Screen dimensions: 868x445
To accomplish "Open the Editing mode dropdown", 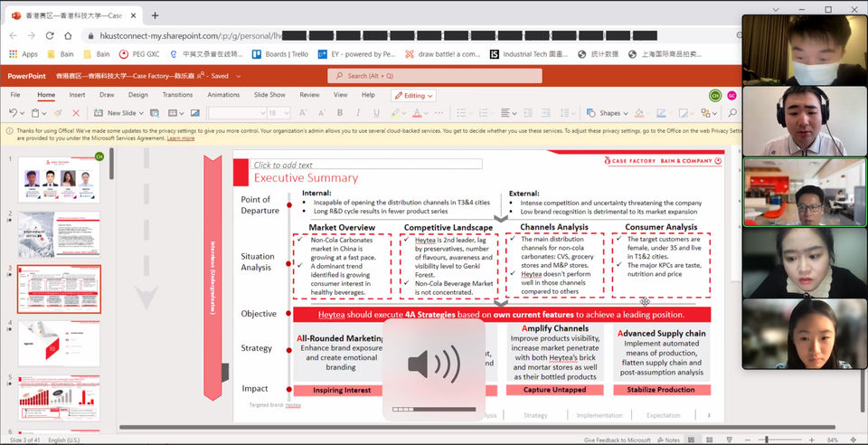I will tap(413, 95).
